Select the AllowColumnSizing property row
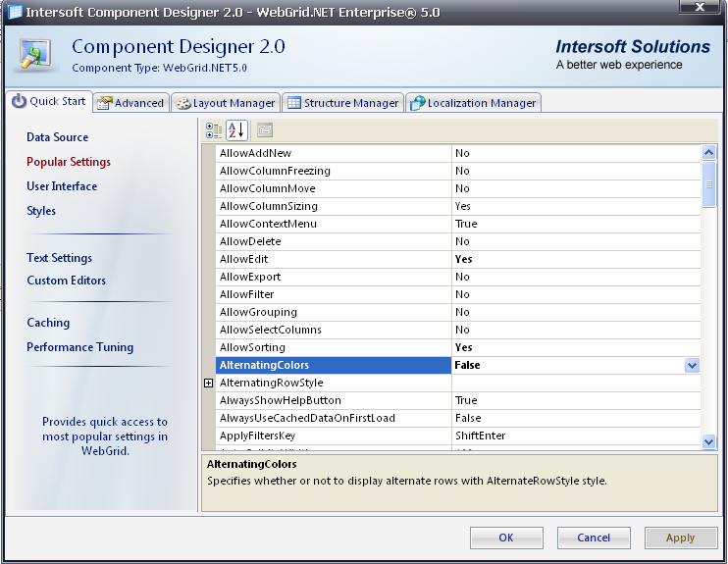 (x=458, y=206)
